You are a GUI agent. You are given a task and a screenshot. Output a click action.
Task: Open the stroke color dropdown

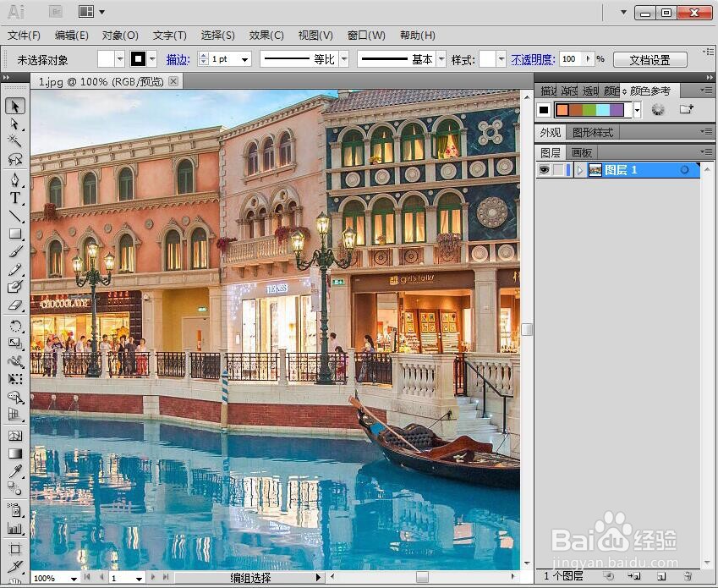pos(152,59)
